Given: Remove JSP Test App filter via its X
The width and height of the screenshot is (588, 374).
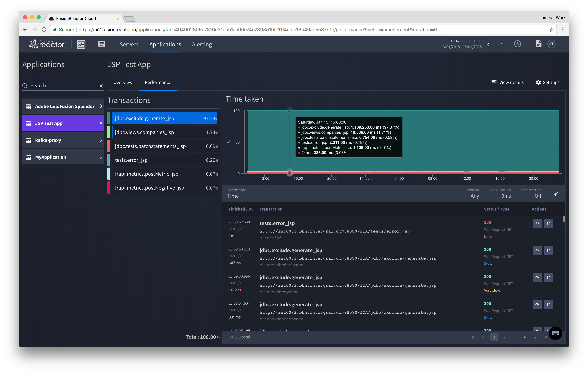Looking at the screenshot, I should 101,123.
